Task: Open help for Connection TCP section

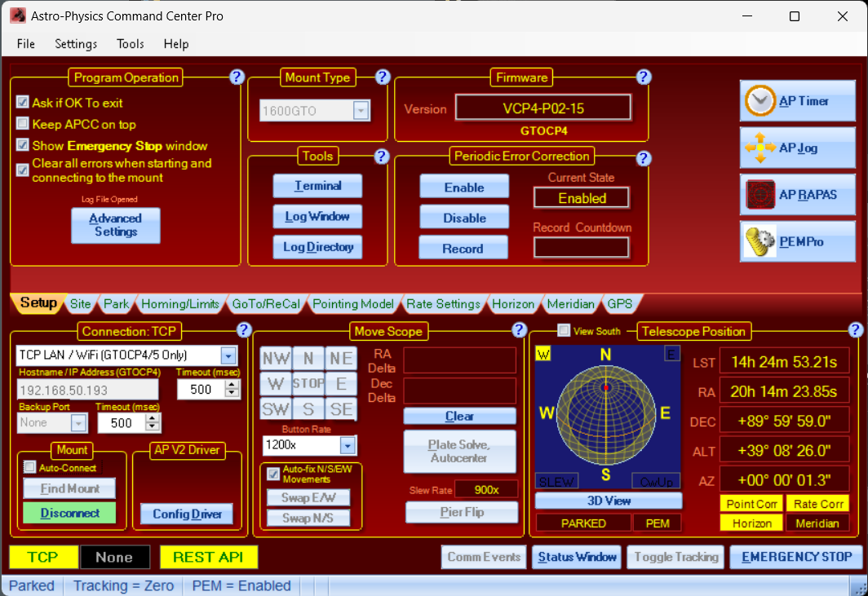Action: click(244, 330)
